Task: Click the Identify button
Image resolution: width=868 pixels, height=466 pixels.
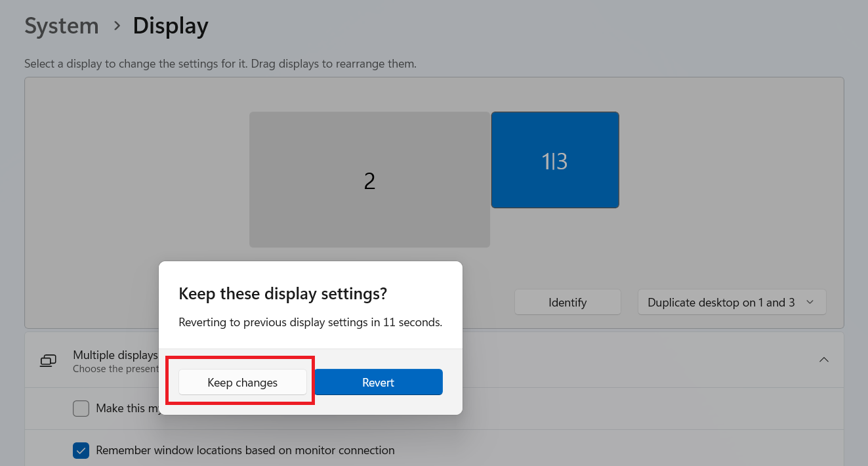Action: pos(568,303)
